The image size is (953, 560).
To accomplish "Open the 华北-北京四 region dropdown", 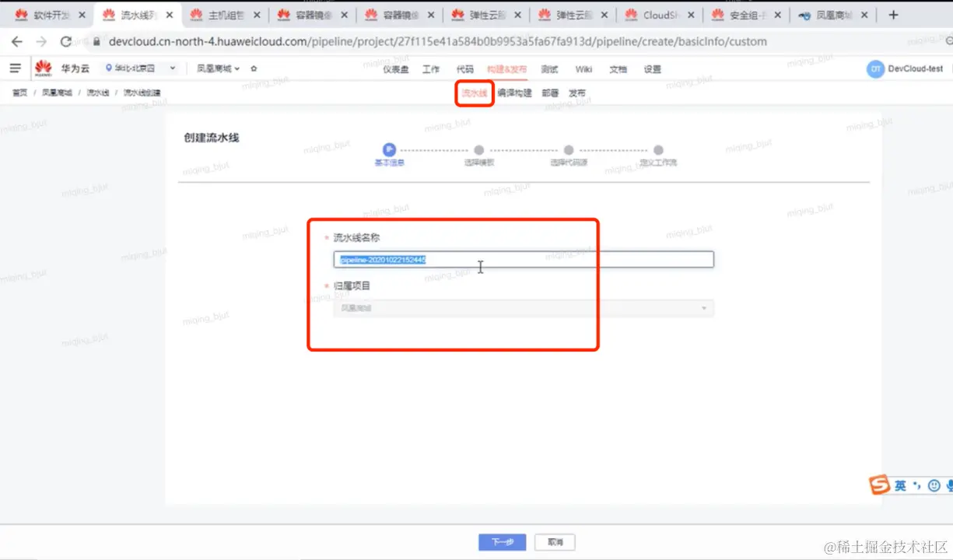I will (140, 68).
